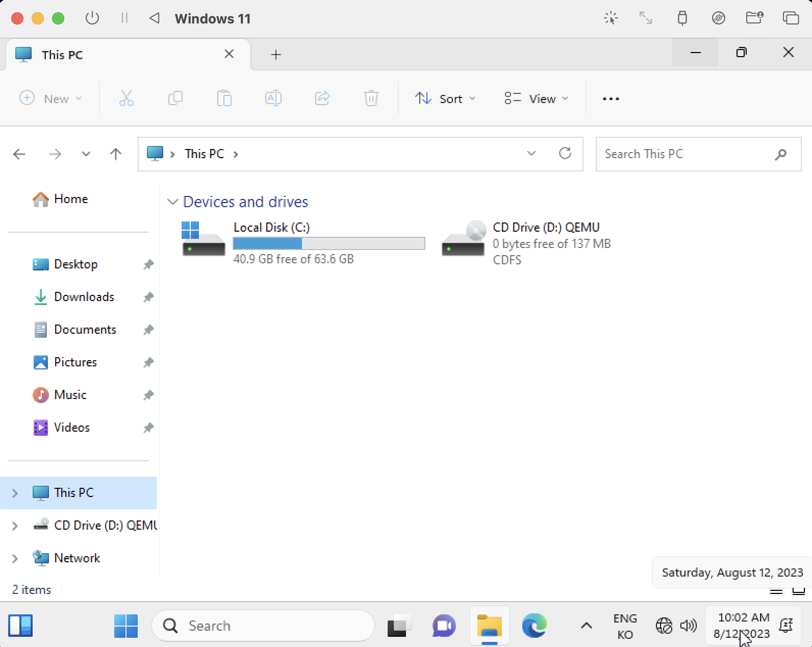Expand the Network tree node
This screenshot has height=647, width=812.
coord(15,558)
